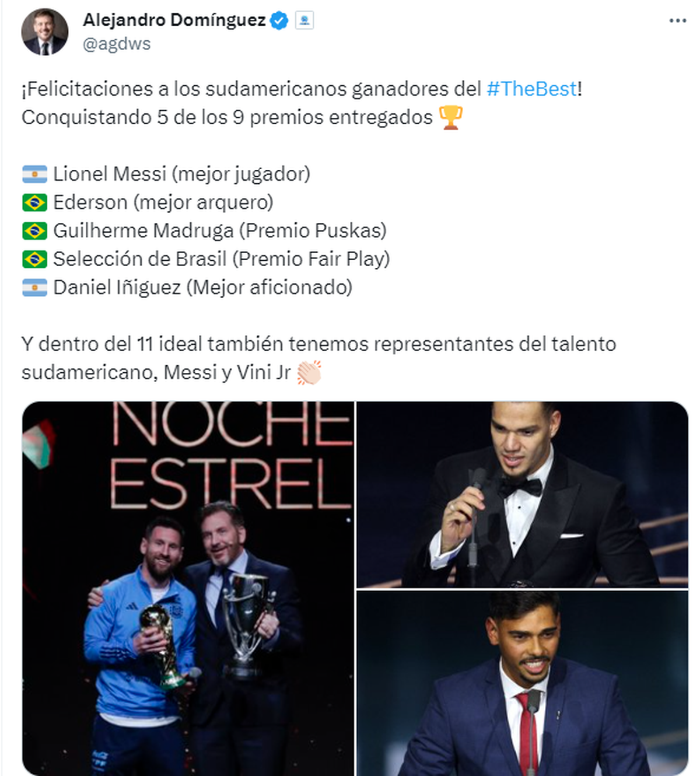This screenshot has width=700, height=776.
Task: Click the affiliation badge beside verified checkmark
Action: [304, 21]
